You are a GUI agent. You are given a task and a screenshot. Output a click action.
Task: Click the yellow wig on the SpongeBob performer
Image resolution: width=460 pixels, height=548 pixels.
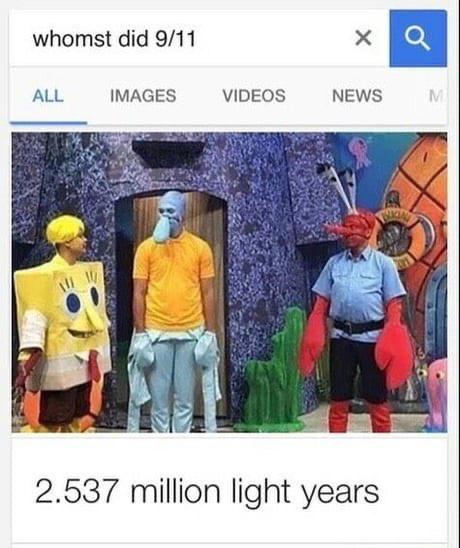pos(65,229)
